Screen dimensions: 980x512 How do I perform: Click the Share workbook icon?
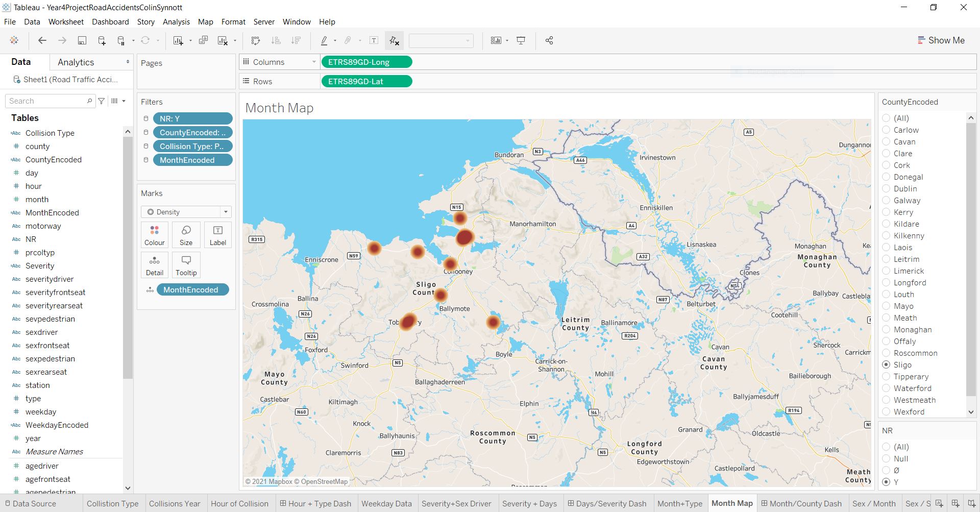pos(549,41)
